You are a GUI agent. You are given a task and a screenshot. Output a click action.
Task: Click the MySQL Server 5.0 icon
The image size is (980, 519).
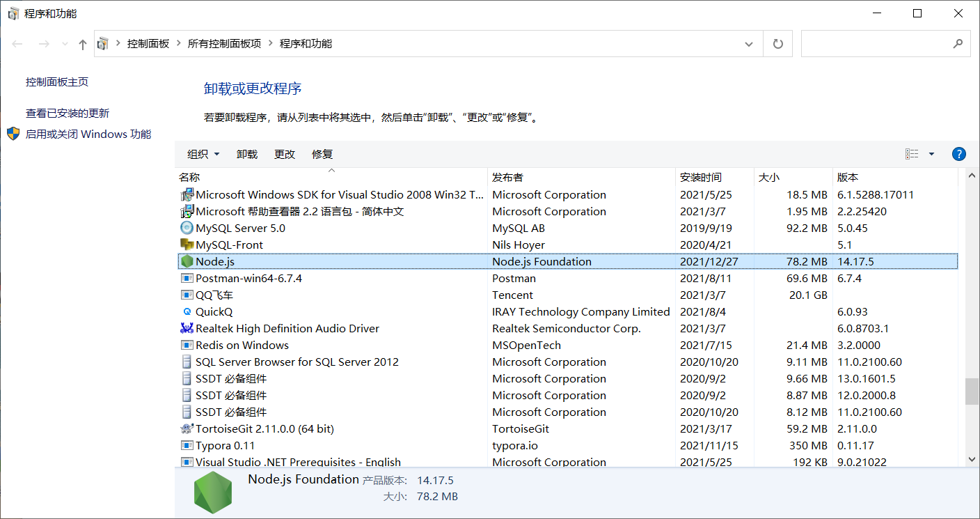[x=187, y=228]
